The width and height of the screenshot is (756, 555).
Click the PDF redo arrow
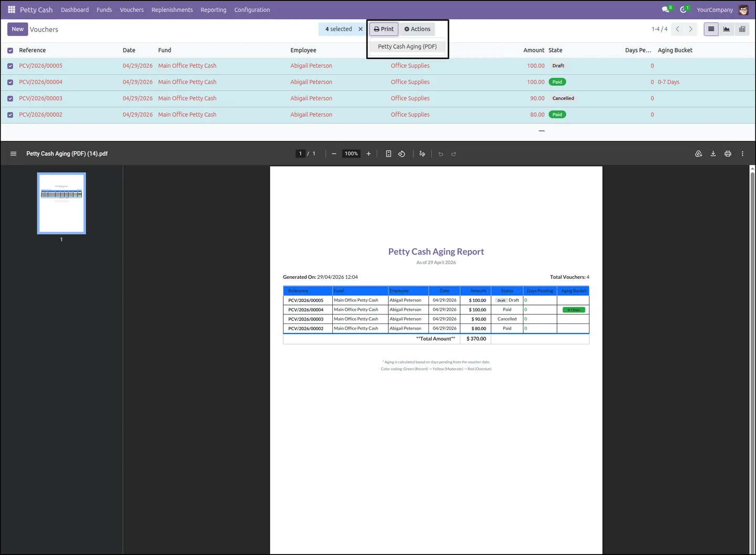(x=454, y=154)
